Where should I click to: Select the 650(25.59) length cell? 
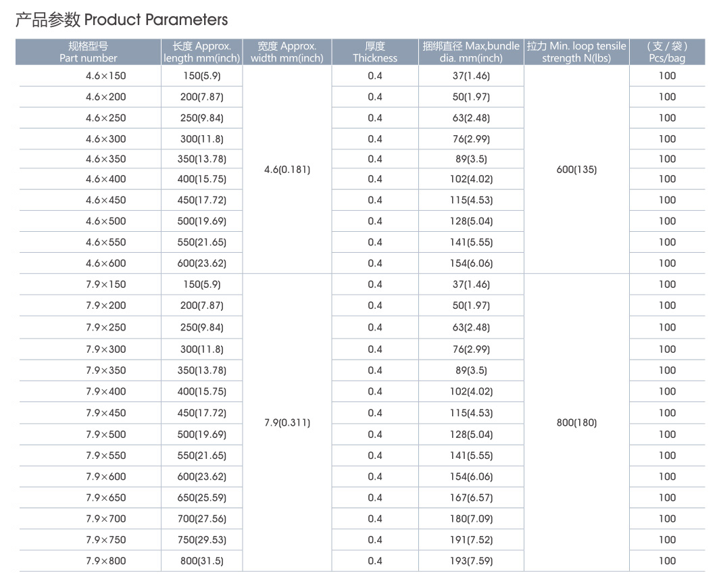click(x=201, y=497)
